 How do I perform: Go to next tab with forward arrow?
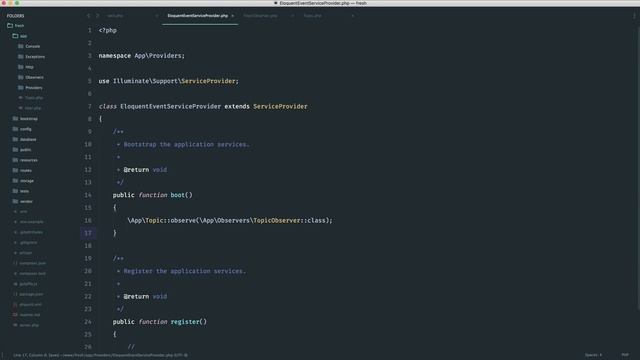pyautogui.click(x=98, y=16)
